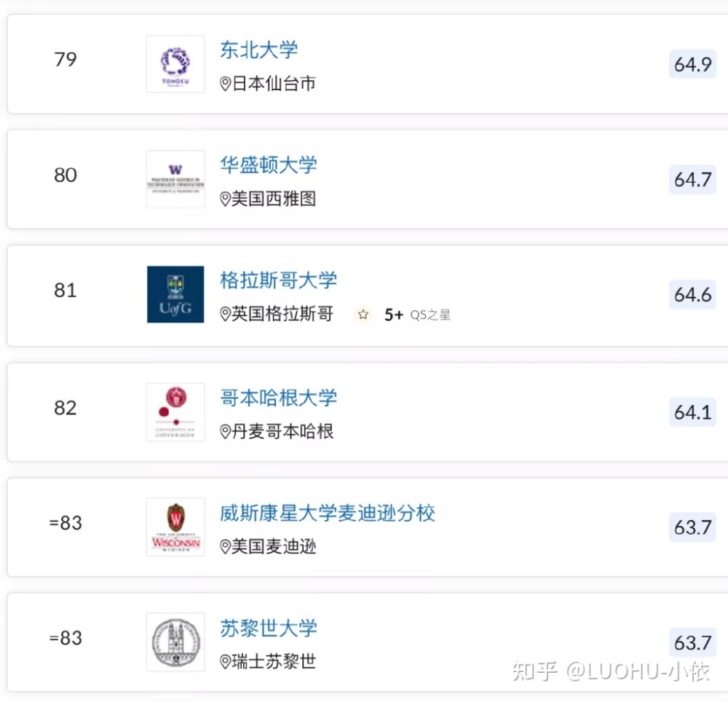Open the 苏黎世大学 link
Screen dimensions: 728x702
[269, 628]
